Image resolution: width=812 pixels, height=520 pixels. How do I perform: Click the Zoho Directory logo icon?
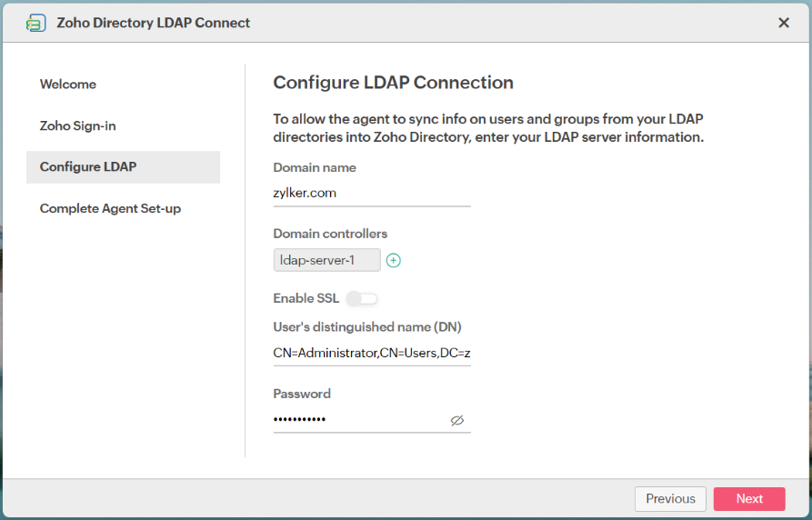coord(36,23)
